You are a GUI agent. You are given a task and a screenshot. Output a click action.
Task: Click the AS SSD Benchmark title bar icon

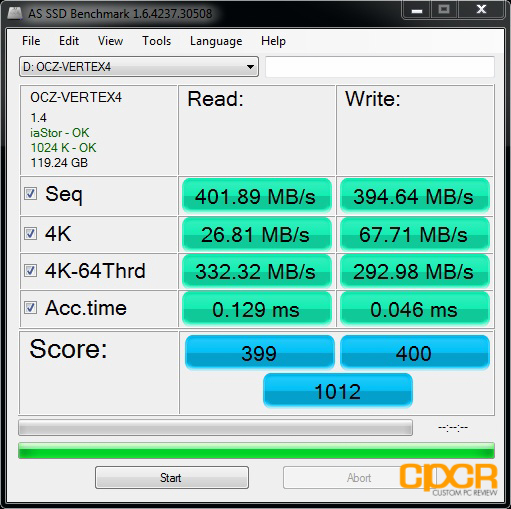[15, 13]
